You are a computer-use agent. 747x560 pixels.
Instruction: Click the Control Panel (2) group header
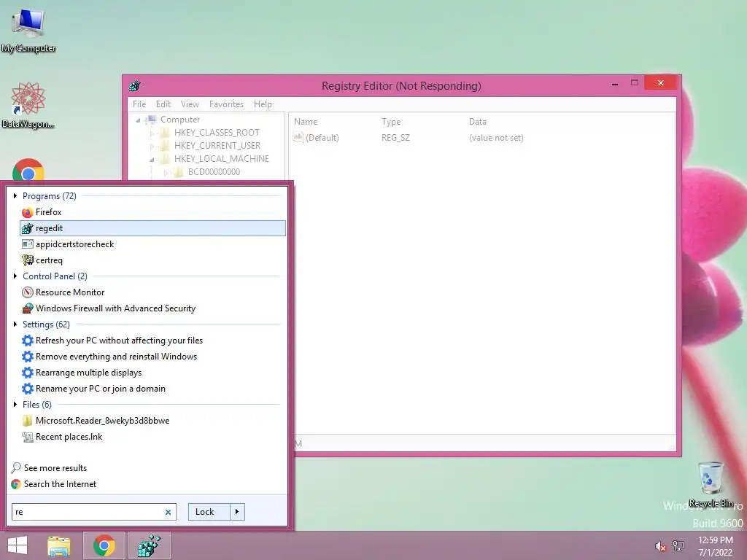click(x=55, y=276)
